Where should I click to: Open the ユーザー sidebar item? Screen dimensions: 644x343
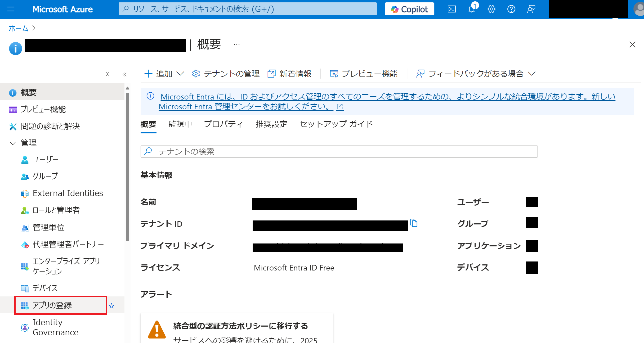click(x=45, y=159)
